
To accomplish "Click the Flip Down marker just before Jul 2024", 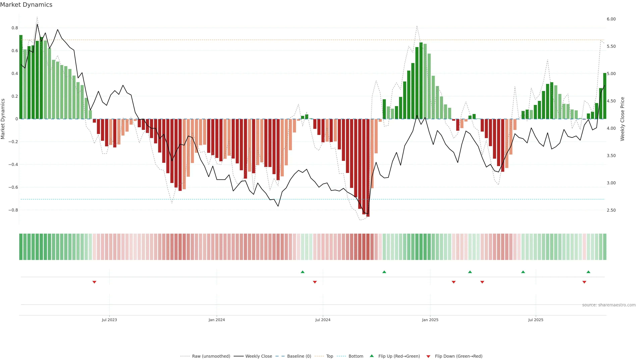I will (x=315, y=282).
